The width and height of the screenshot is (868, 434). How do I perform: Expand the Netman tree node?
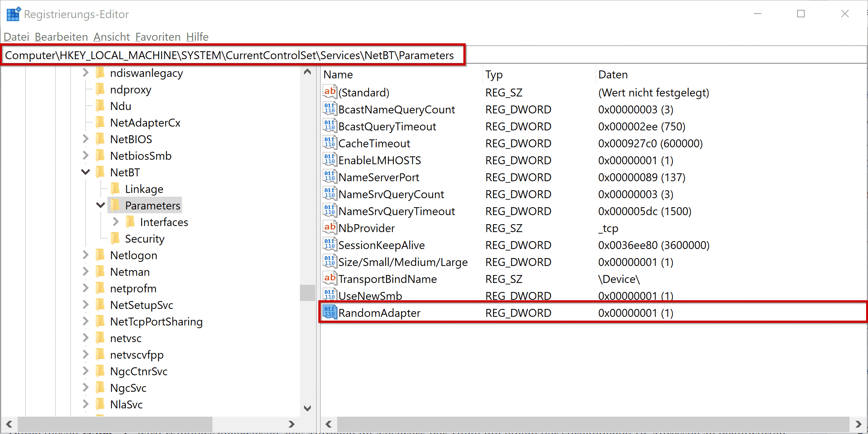coord(86,271)
